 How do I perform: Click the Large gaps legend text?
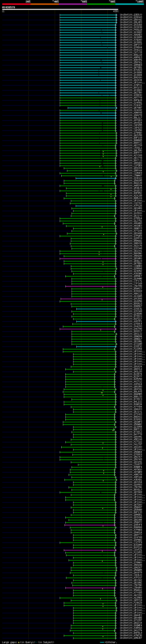[28, 642]
